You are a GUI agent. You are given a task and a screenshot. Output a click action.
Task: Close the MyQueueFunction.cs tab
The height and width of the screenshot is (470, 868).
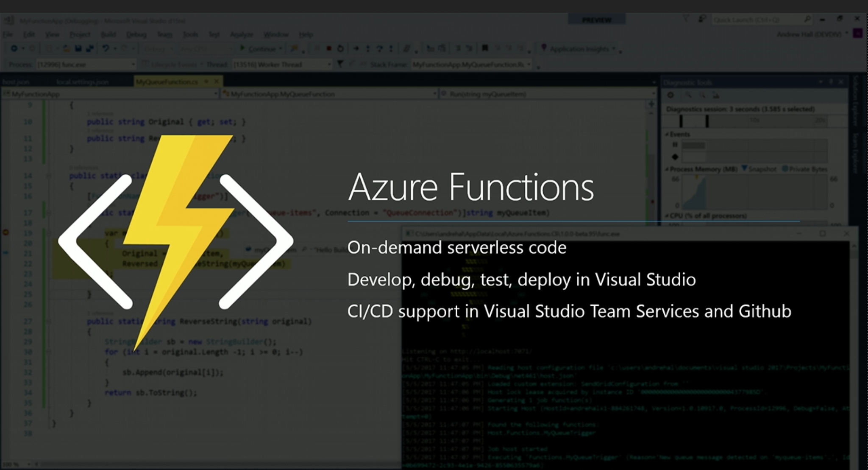[x=217, y=81]
